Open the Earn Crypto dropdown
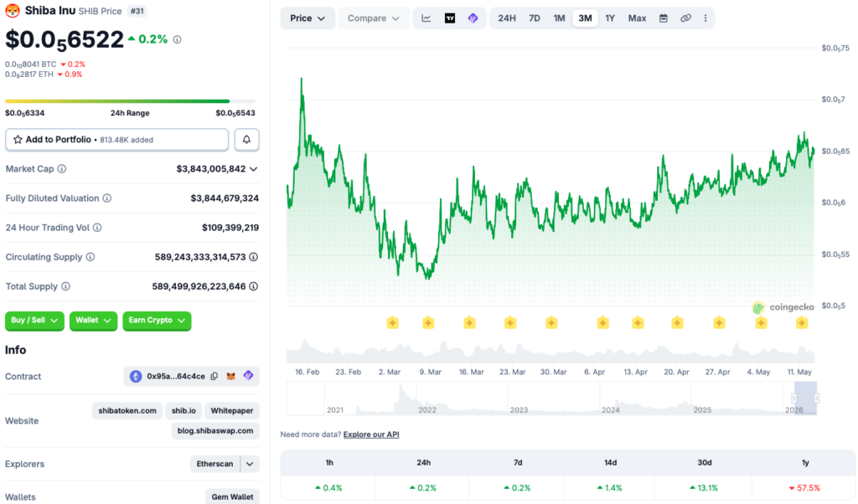Image resolution: width=858 pixels, height=504 pixels. coord(157,321)
